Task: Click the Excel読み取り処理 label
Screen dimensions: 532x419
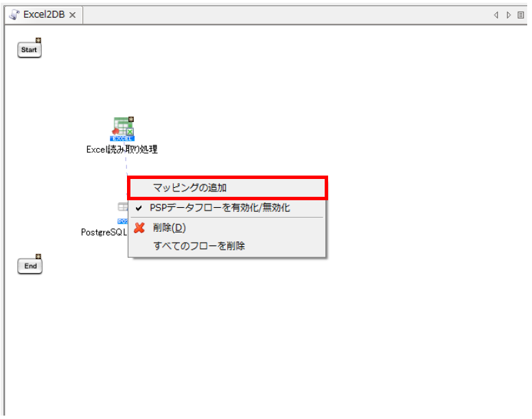Action: [x=122, y=149]
